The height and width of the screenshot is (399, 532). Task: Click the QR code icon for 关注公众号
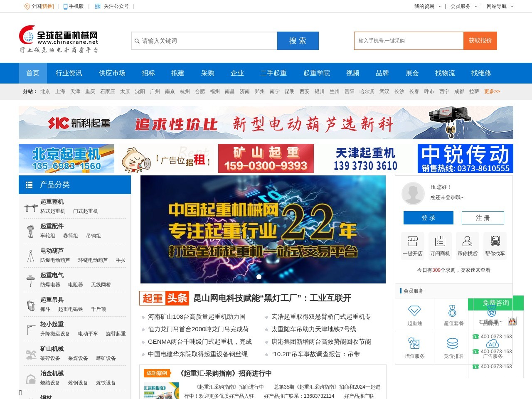pos(98,6)
